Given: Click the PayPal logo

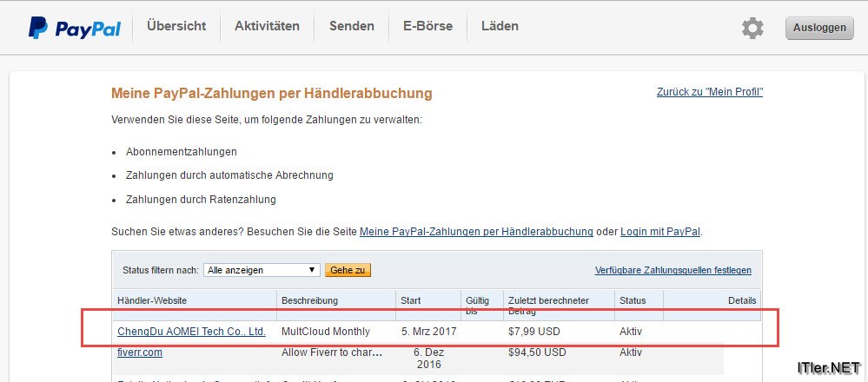Looking at the screenshot, I should pyautogui.click(x=75, y=28).
